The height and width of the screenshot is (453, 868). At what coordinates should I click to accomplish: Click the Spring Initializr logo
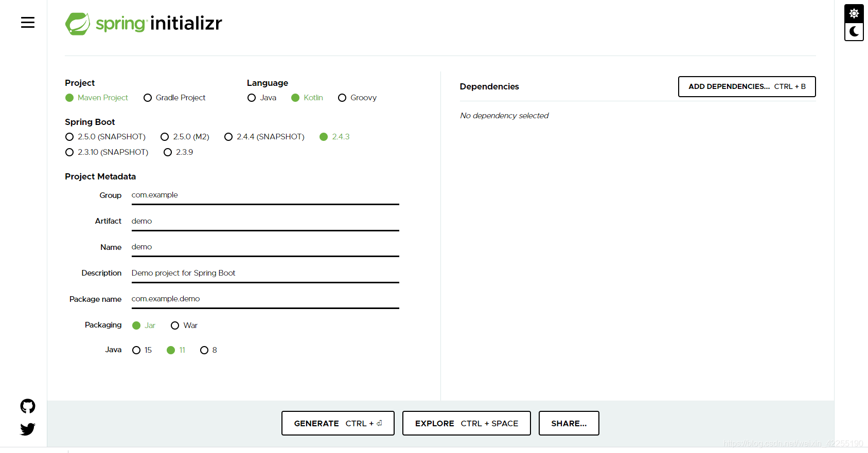point(144,24)
